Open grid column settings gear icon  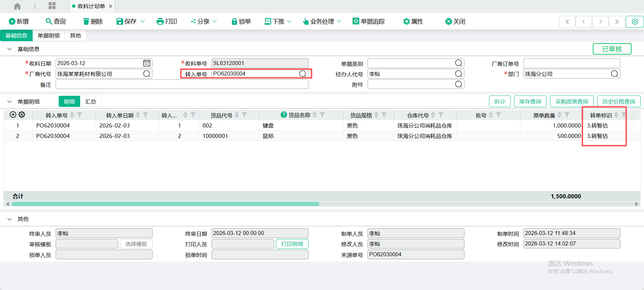click(x=22, y=115)
